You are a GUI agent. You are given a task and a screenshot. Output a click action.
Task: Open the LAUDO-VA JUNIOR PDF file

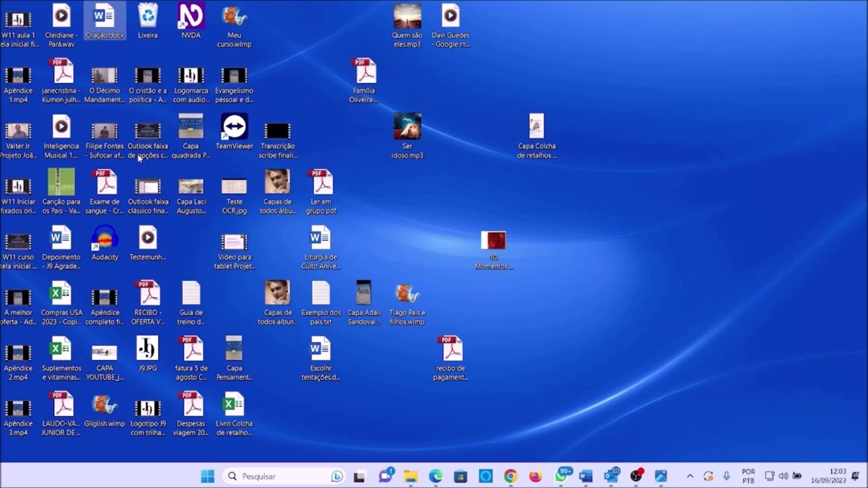click(61, 415)
